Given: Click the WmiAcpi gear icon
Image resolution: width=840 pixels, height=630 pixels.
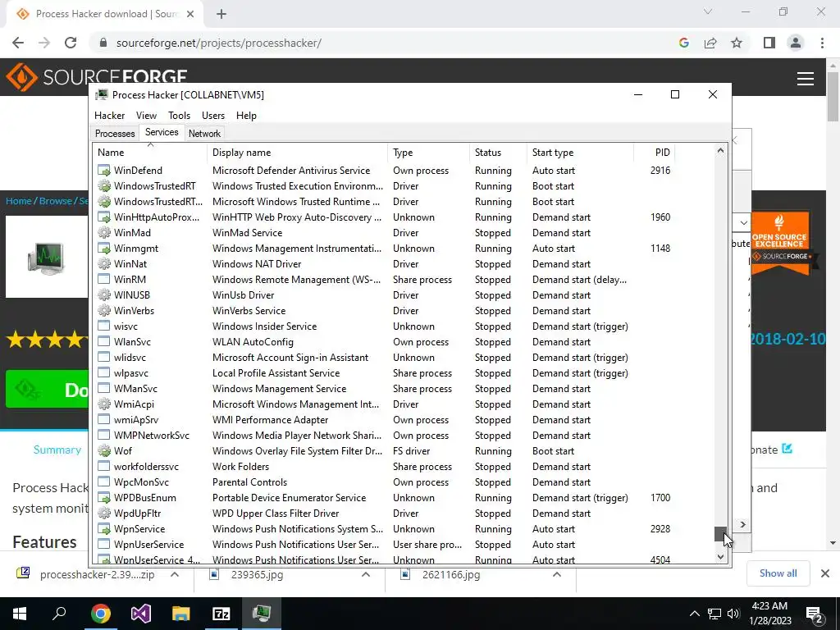Looking at the screenshot, I should tap(104, 404).
